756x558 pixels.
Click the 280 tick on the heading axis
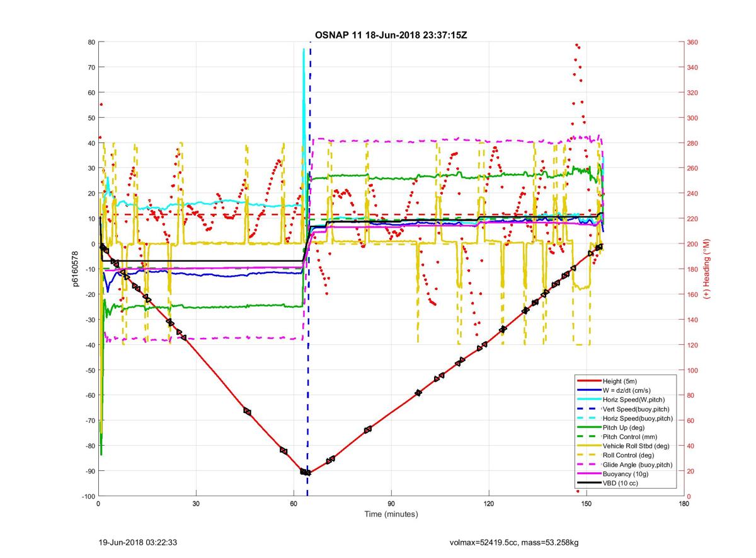coord(693,143)
